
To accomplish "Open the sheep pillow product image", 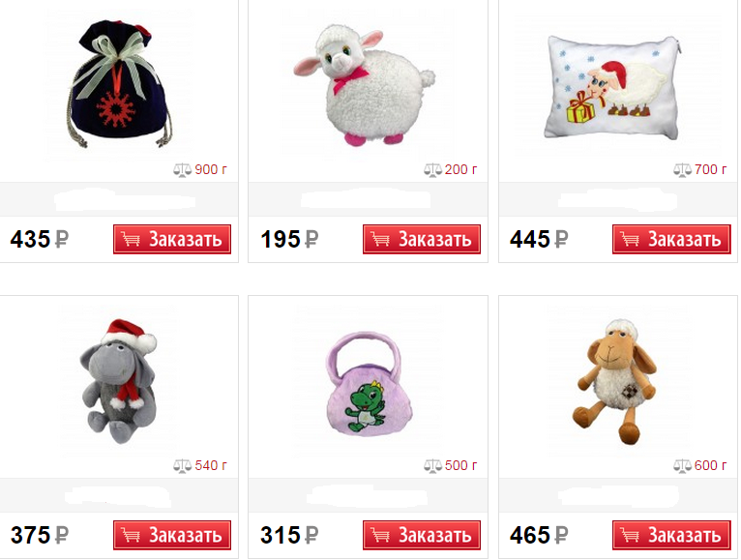I will click(613, 88).
